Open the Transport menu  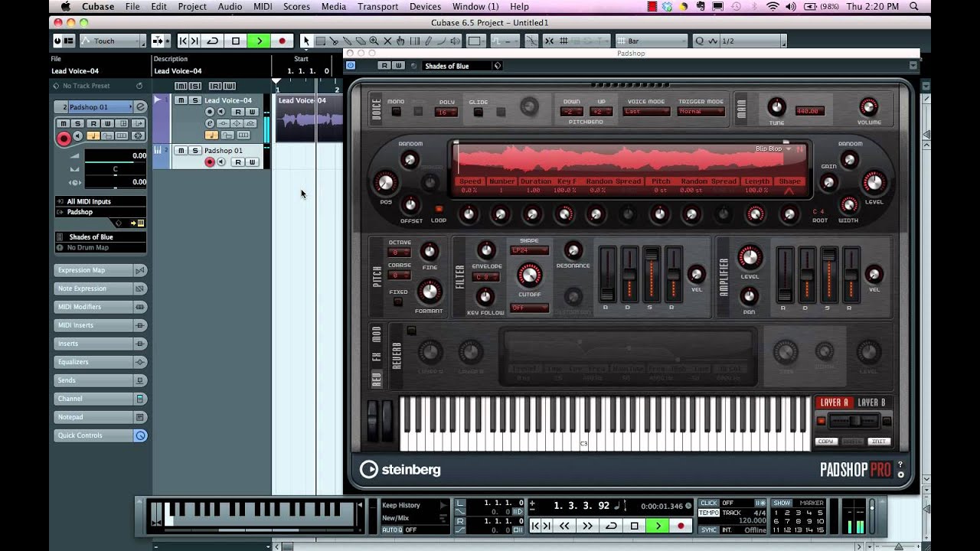[x=378, y=7]
